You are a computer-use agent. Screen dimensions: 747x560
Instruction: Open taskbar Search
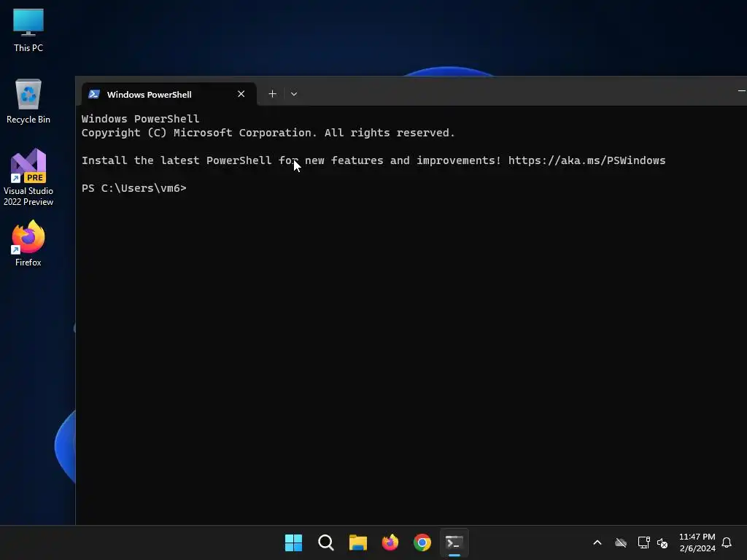[x=326, y=542]
